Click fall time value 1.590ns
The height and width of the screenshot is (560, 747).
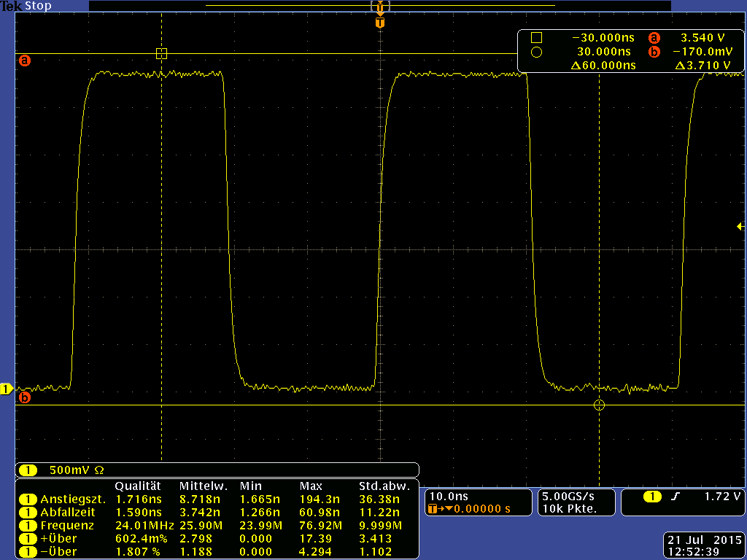coord(139,513)
